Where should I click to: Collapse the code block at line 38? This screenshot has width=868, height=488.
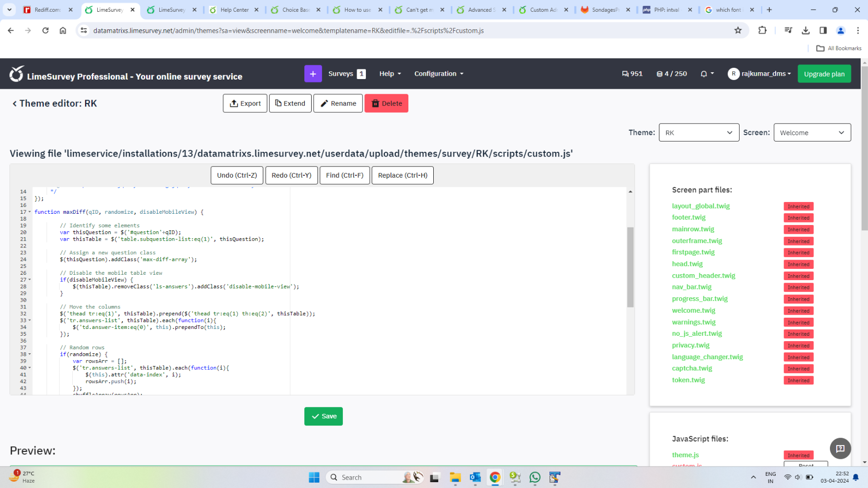coord(29,354)
